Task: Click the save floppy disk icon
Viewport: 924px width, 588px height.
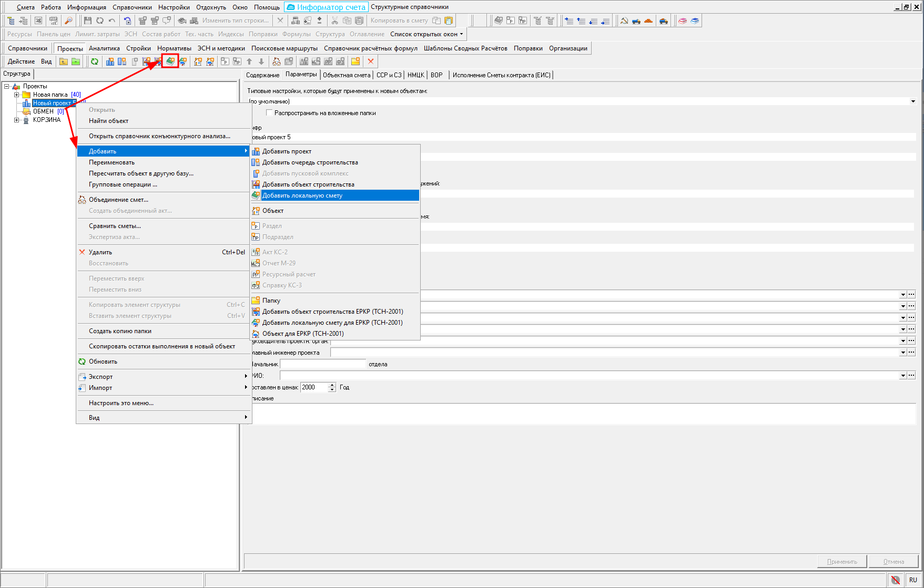Action: (x=87, y=20)
